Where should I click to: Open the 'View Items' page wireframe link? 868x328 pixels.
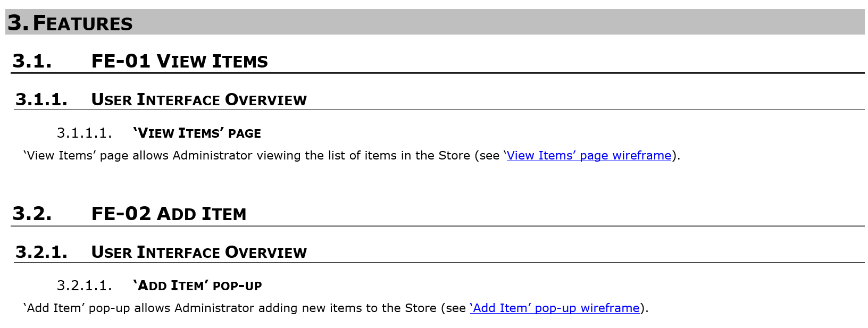coord(589,156)
